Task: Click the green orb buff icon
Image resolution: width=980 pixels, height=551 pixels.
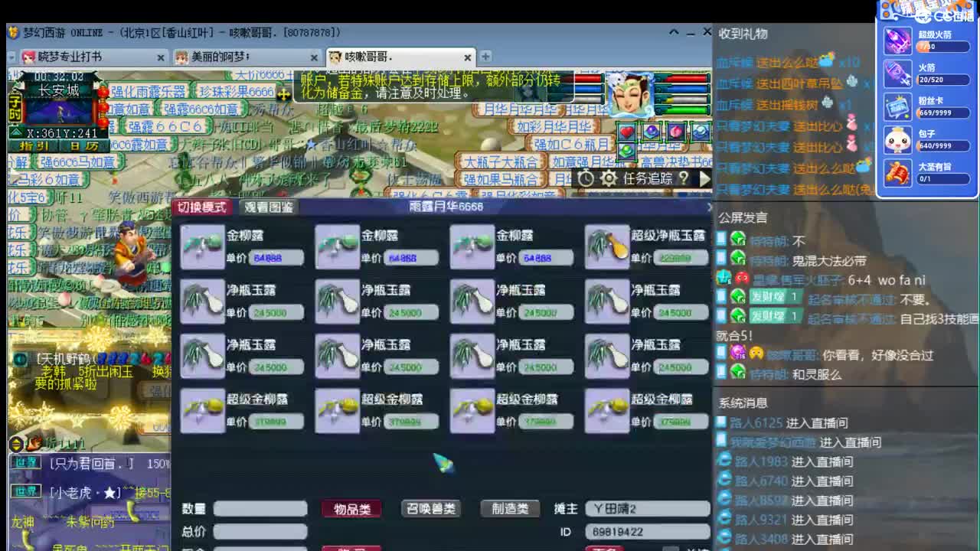Action: [627, 152]
